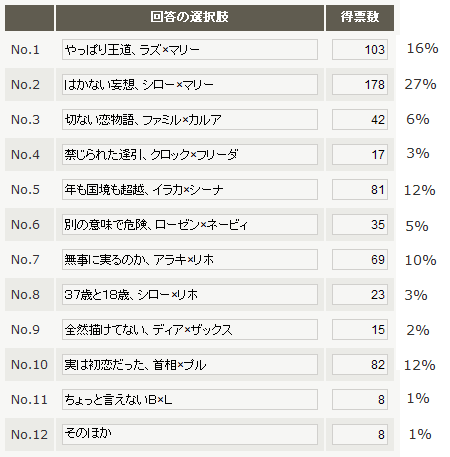Click the 回答の選択肢 column header
The height and width of the screenshot is (457, 450).
pos(190,18)
